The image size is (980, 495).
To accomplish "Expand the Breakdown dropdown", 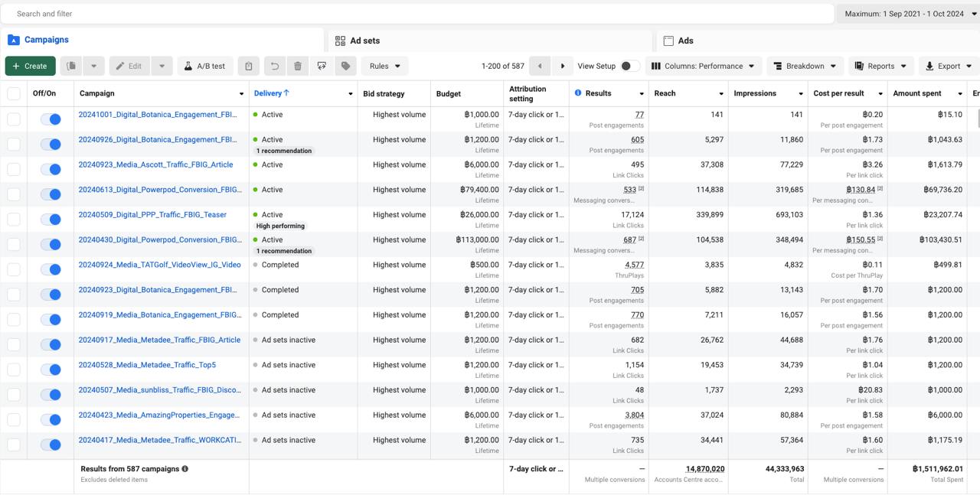I will [805, 66].
